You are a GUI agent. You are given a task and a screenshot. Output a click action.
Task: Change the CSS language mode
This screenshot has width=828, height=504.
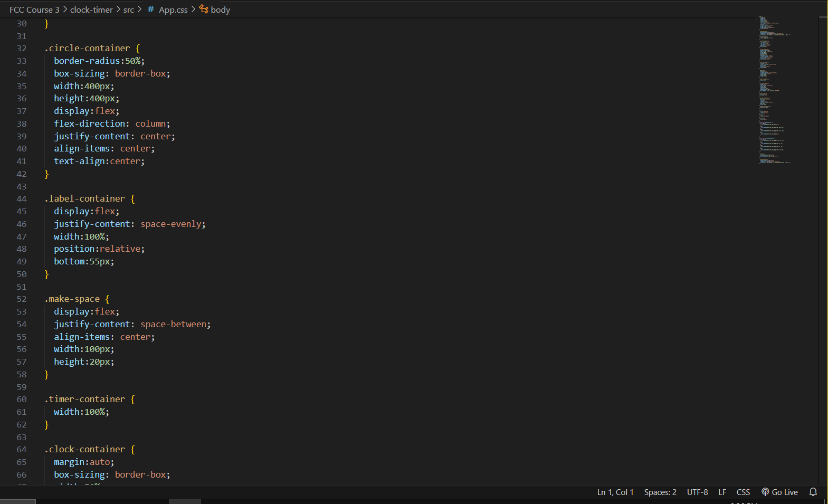[743, 492]
